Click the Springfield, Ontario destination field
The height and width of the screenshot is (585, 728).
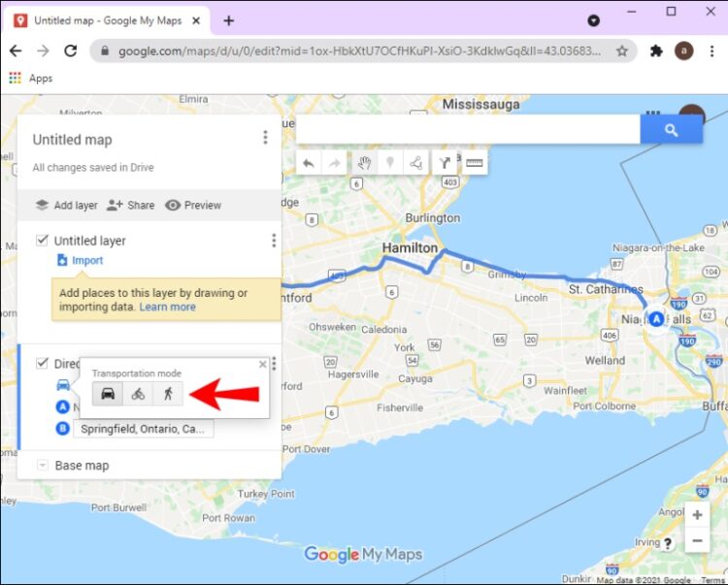(x=144, y=429)
